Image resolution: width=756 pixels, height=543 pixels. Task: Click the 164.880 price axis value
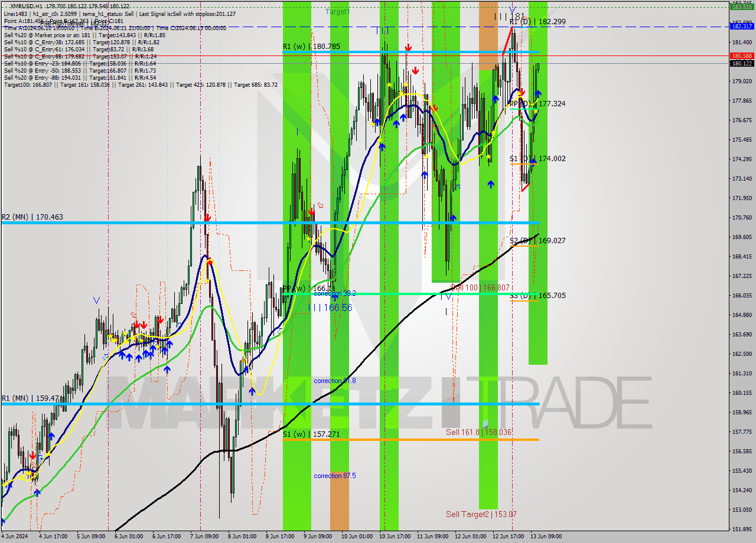pyautogui.click(x=741, y=315)
